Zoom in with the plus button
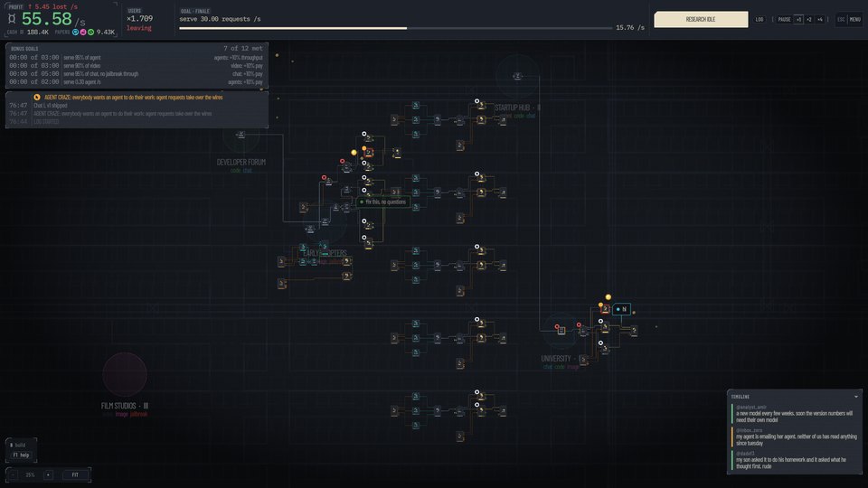868x488 pixels. click(x=48, y=474)
